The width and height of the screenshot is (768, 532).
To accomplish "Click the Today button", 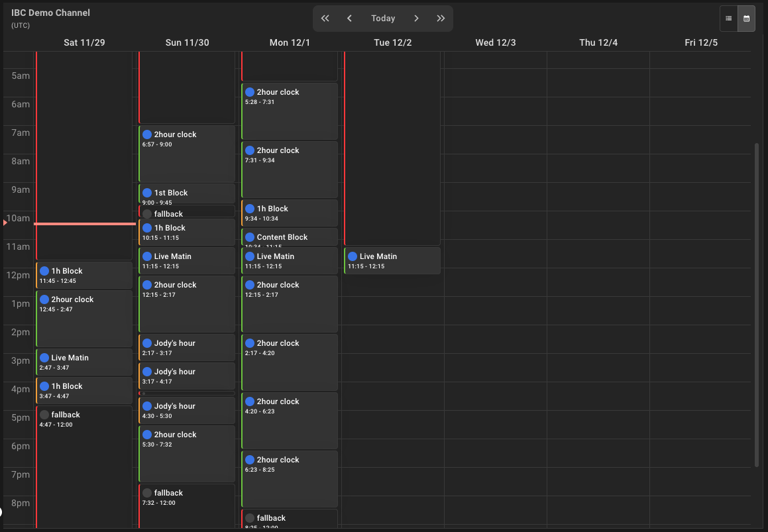I will click(x=383, y=19).
